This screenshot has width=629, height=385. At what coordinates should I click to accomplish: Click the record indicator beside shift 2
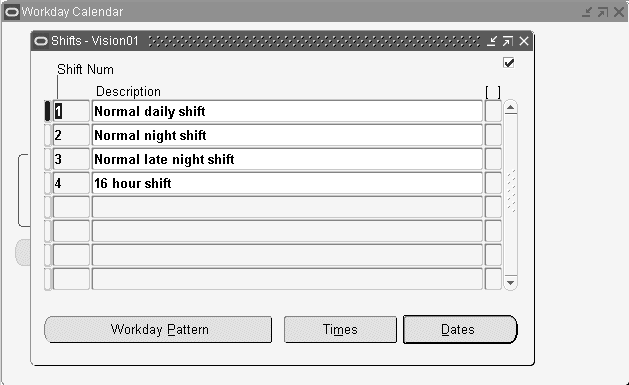point(47,135)
